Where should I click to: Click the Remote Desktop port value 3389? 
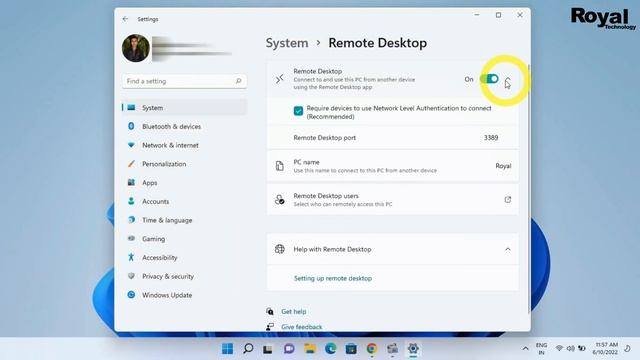point(491,138)
